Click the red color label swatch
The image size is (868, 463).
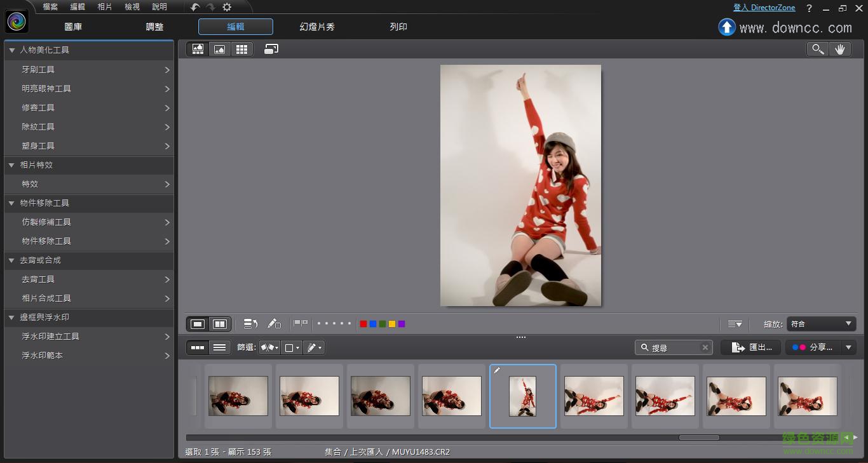363,324
